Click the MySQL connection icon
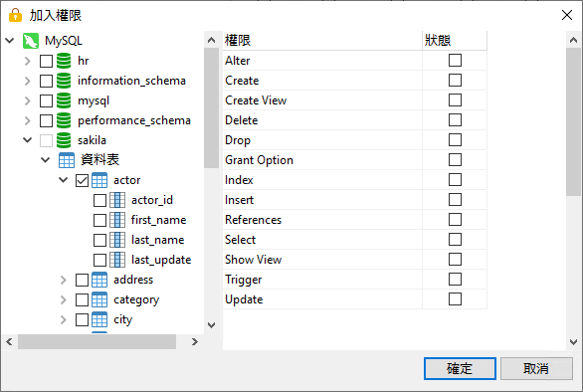 click(31, 41)
